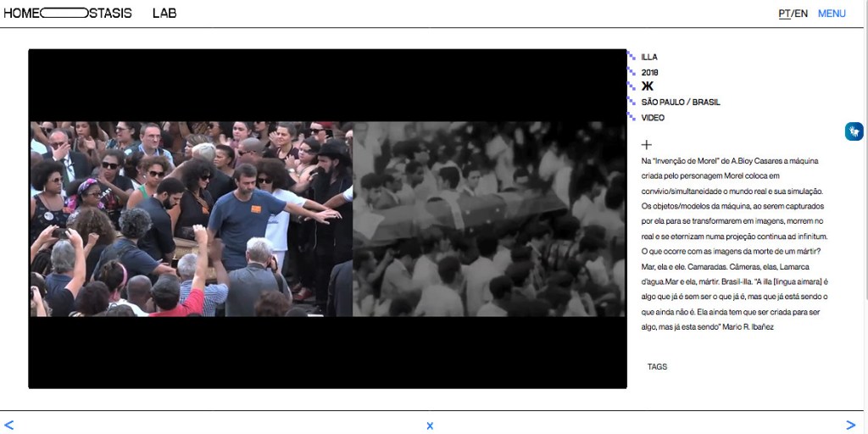
Task: Click the Homeostasis Lab logo
Action: (90, 13)
